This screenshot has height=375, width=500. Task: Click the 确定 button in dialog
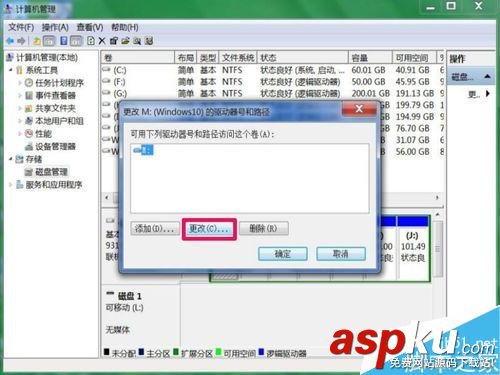tap(283, 254)
